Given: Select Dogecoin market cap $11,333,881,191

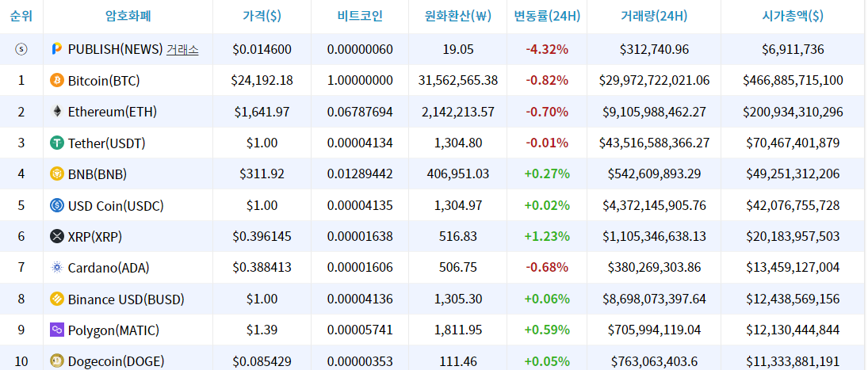Looking at the screenshot, I should pos(793,362).
